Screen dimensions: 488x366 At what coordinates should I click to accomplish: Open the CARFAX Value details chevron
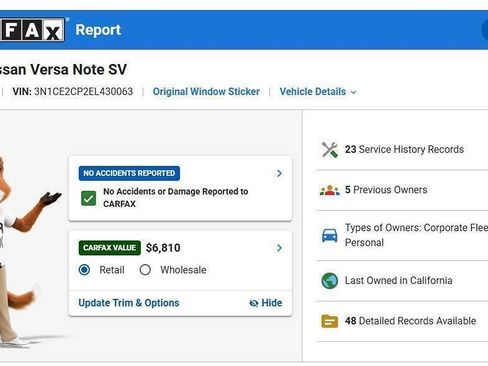click(x=279, y=248)
